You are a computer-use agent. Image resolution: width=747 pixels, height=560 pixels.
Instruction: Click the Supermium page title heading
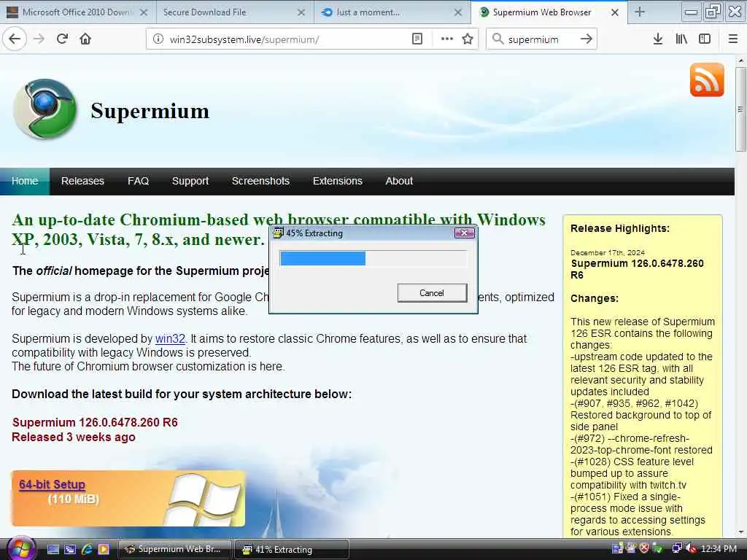pyautogui.click(x=150, y=111)
